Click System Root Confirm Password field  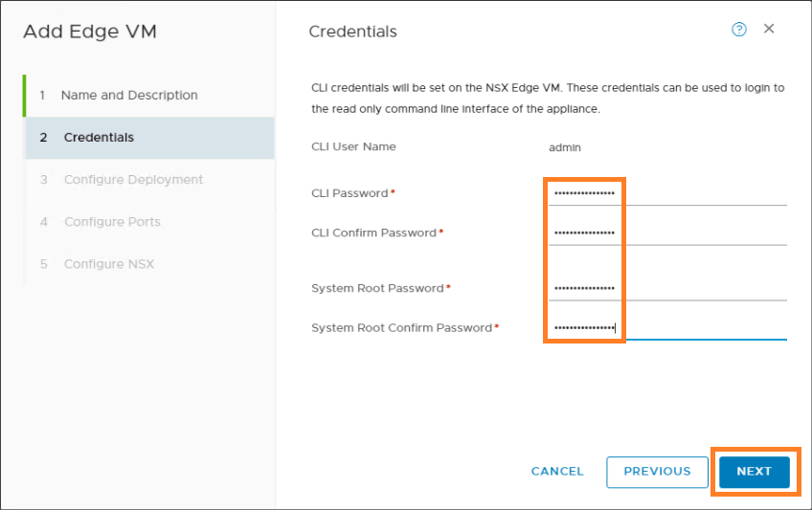pos(667,327)
